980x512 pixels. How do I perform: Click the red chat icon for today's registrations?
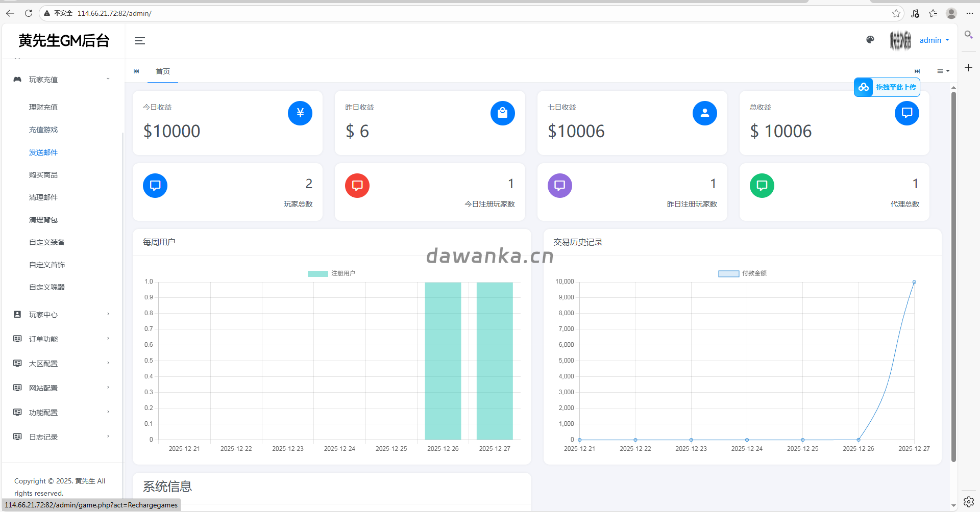point(357,186)
